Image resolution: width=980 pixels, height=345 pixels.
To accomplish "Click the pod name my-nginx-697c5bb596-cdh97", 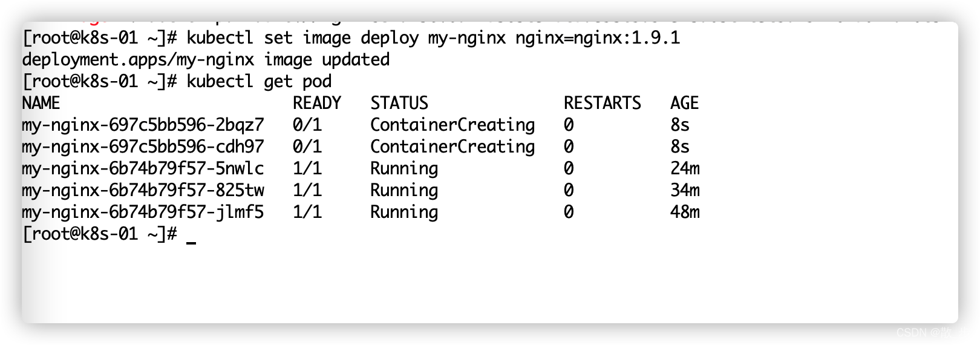I will (143, 147).
